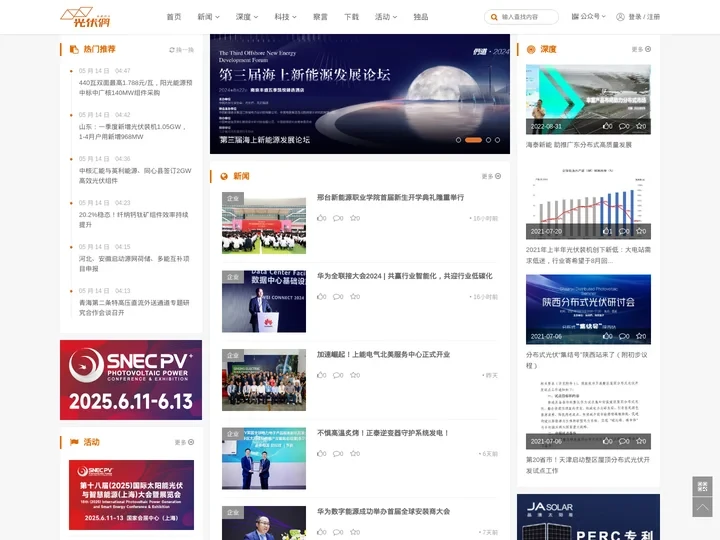Click the 第20省市 天津启动整区屋顶 title

(588, 465)
